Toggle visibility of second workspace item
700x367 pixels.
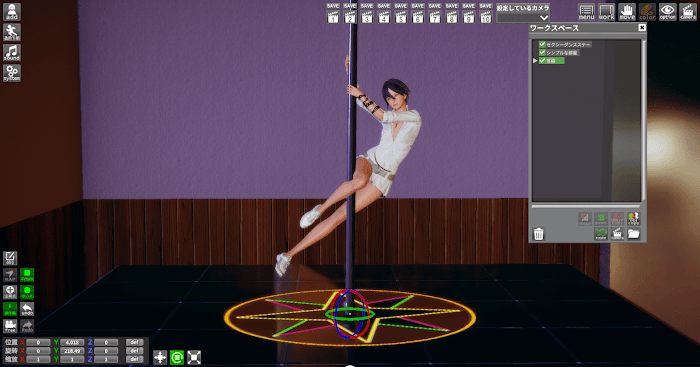tap(542, 52)
